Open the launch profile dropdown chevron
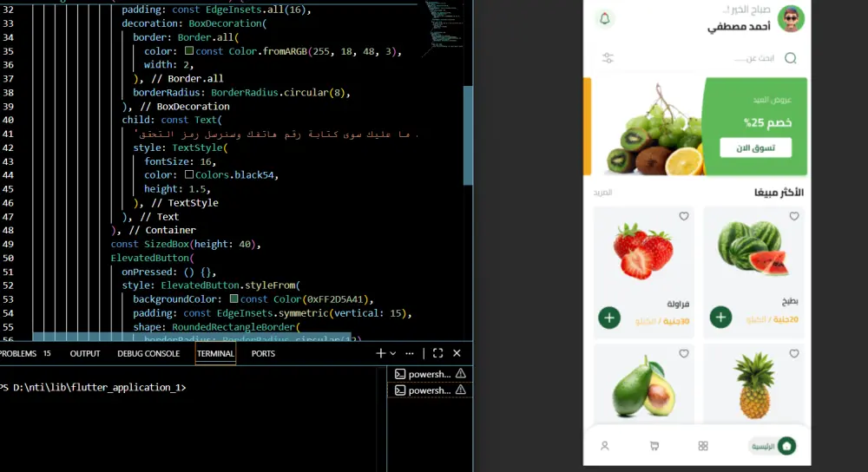868x472 pixels. (393, 353)
